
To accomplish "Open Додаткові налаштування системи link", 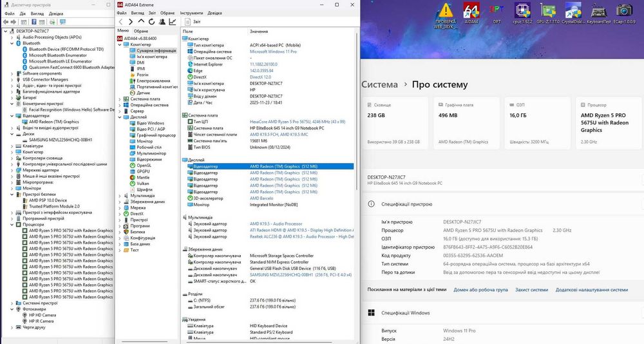I will click(x=591, y=290).
